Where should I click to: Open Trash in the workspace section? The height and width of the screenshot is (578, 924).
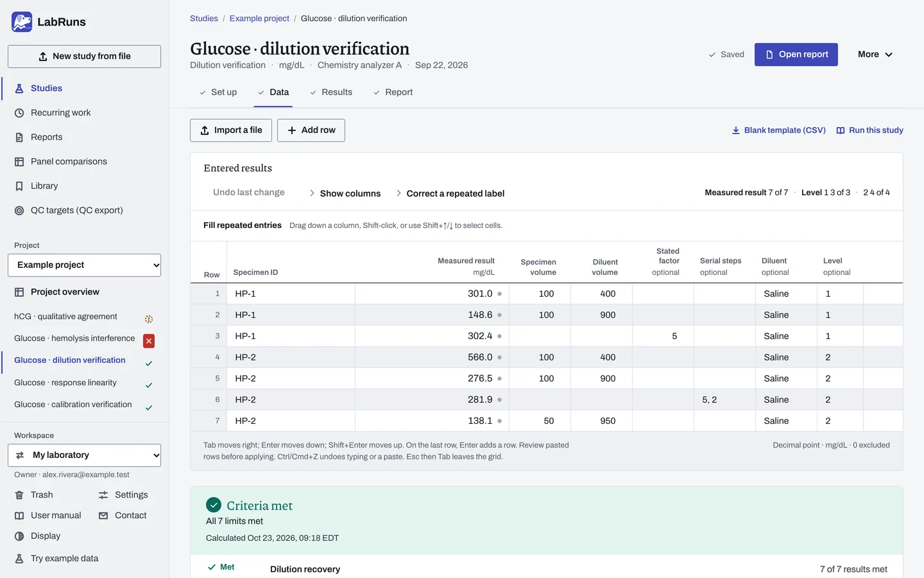42,495
